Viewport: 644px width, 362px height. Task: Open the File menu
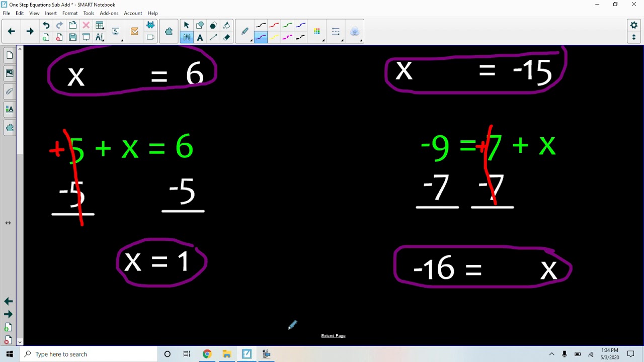[x=7, y=13]
